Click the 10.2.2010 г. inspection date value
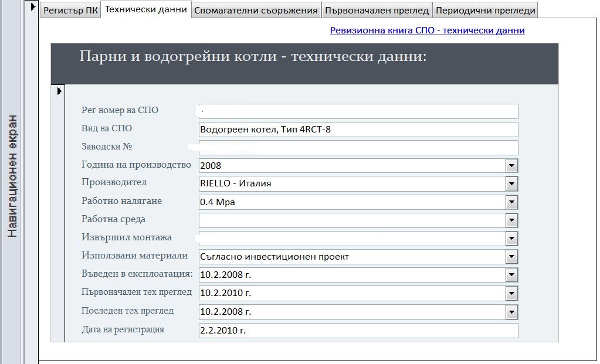 [225, 293]
